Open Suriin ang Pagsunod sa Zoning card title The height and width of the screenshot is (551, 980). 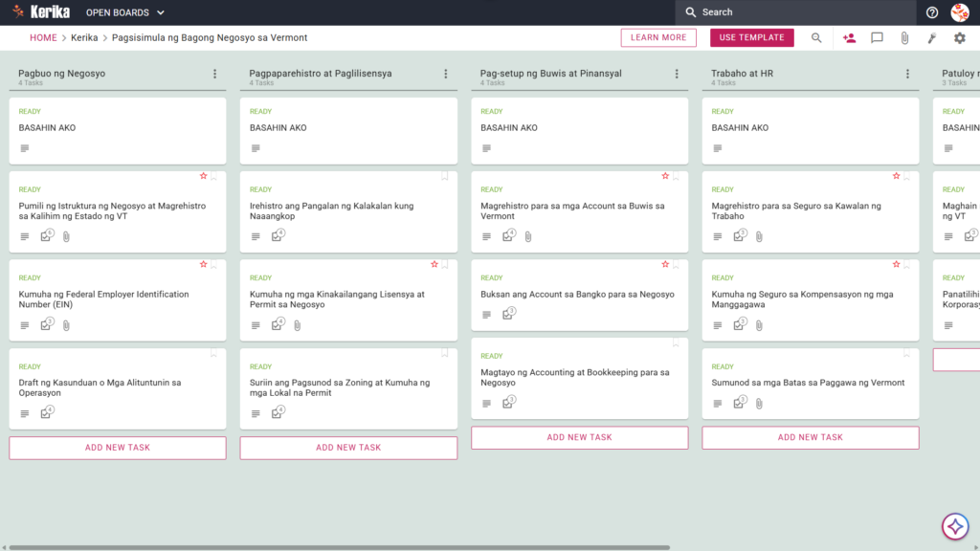(x=340, y=387)
